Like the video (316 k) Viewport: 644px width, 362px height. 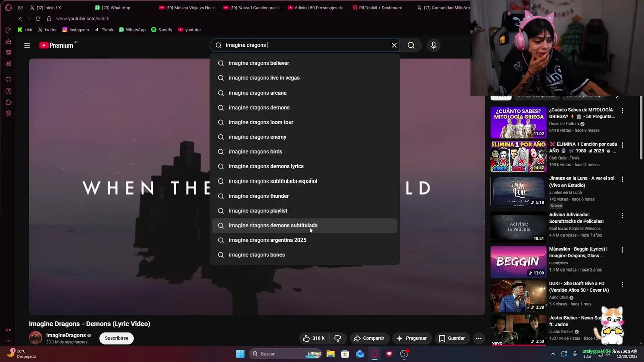(x=313, y=338)
